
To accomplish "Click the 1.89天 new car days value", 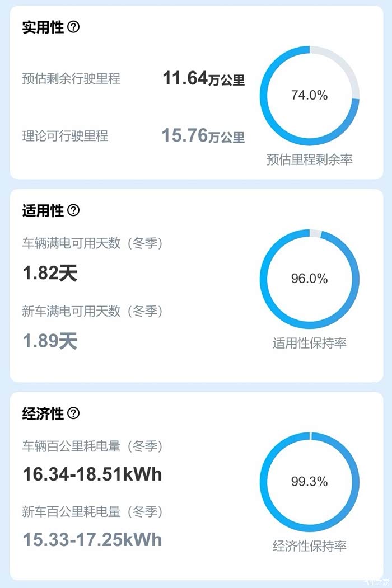I will 50,341.
